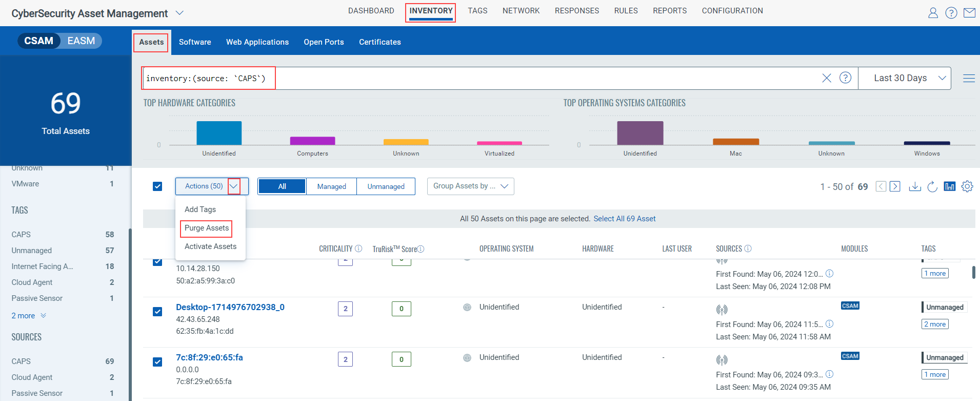The height and width of the screenshot is (401, 980).
Task: Uncheck the 7c:8f:29:e0:65:fa asset checkbox
Action: point(157,362)
